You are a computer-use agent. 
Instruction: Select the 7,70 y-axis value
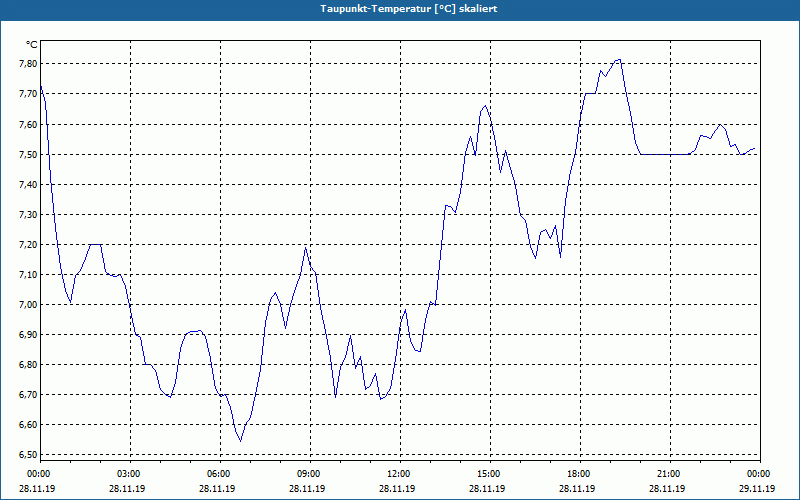[29, 94]
